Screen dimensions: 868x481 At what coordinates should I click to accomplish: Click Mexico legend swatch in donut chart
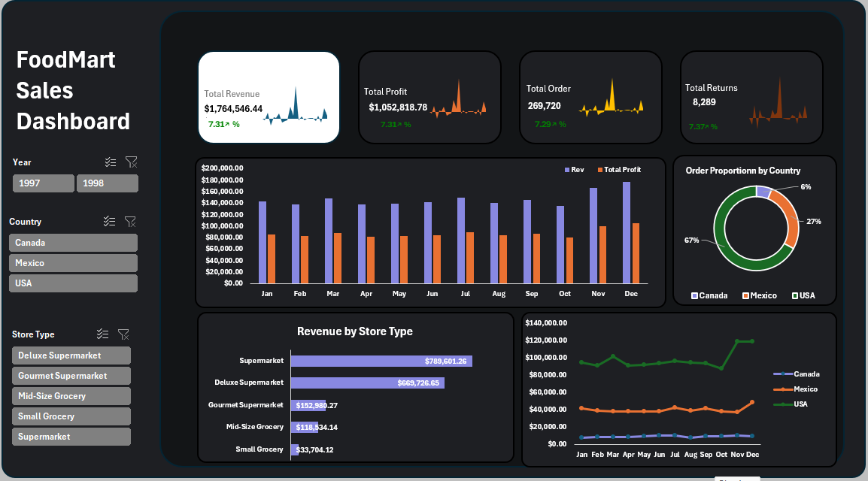[745, 296]
